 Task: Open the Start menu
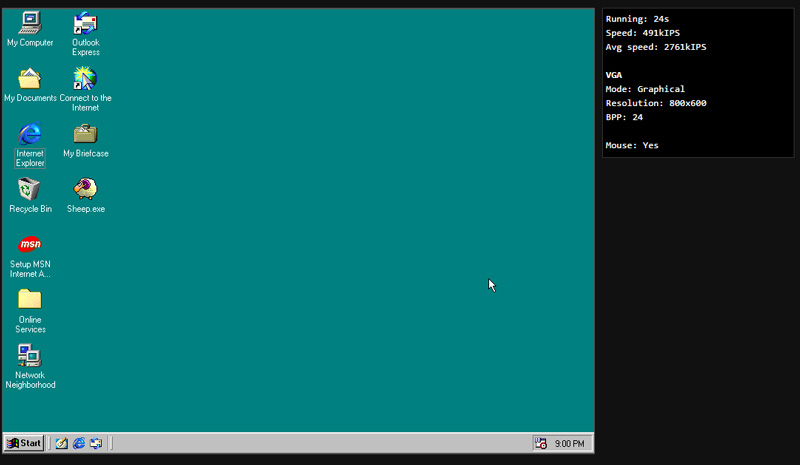tap(24, 443)
